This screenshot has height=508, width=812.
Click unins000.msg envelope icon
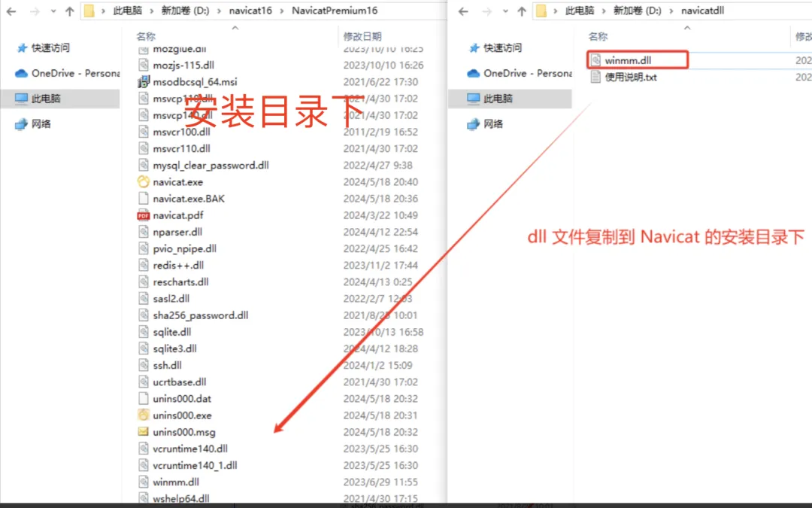(144, 432)
